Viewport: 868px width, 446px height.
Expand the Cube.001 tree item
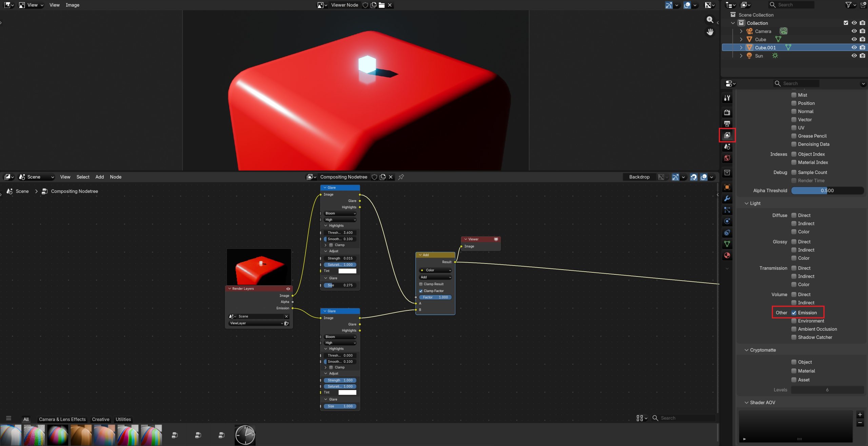click(x=741, y=47)
